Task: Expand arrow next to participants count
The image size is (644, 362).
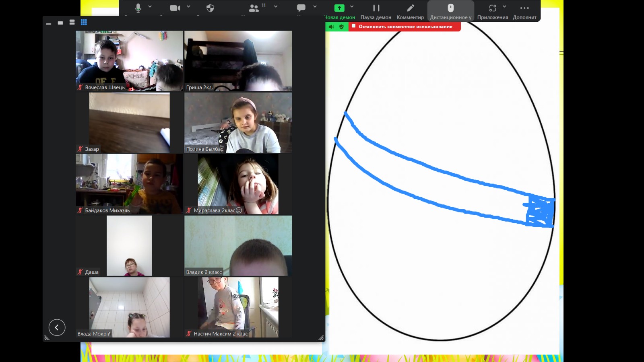Action: [276, 6]
